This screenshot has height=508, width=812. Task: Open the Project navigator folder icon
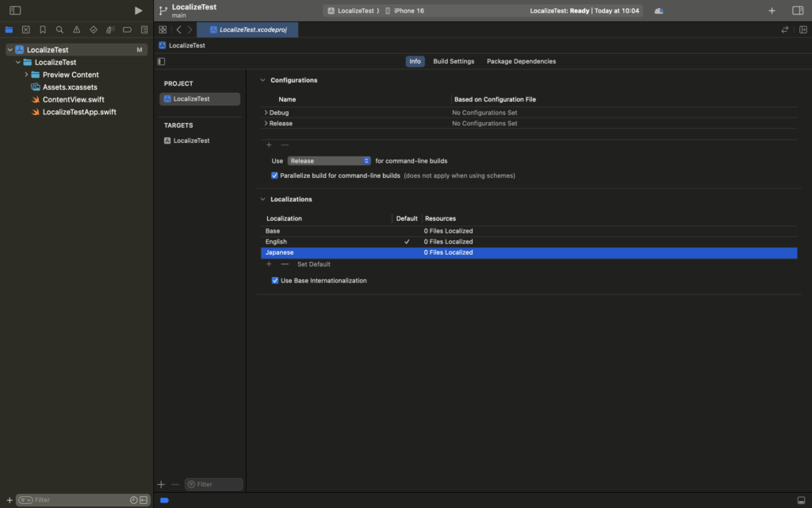pos(9,29)
